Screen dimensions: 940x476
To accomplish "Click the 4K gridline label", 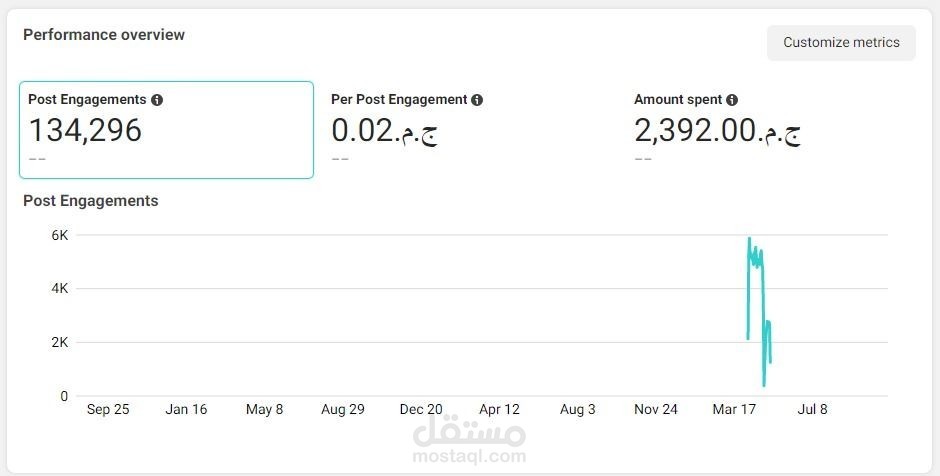I will coord(60,289).
